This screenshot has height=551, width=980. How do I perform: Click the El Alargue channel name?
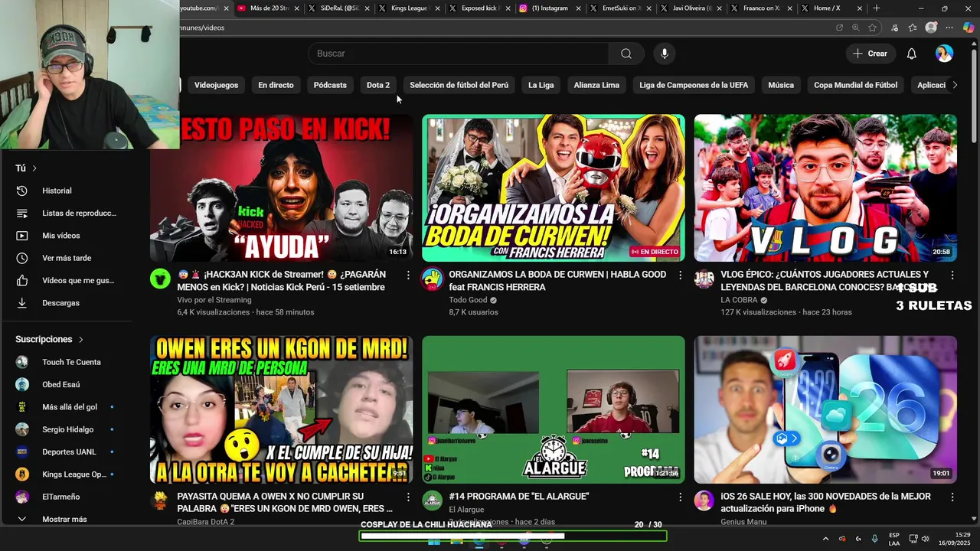(x=466, y=510)
